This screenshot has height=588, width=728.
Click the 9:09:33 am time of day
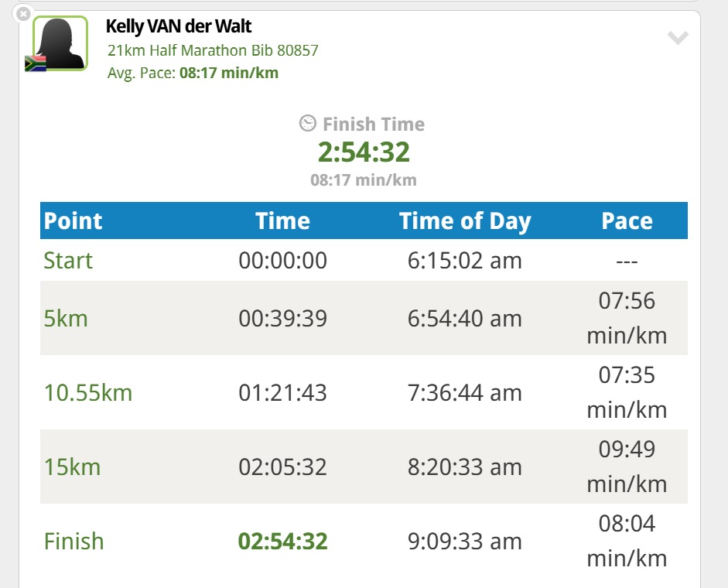[465, 542]
